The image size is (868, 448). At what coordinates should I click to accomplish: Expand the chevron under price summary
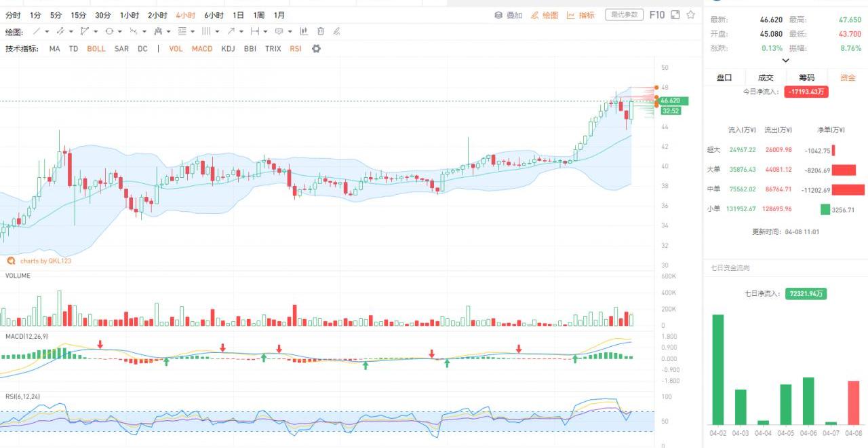(x=785, y=60)
